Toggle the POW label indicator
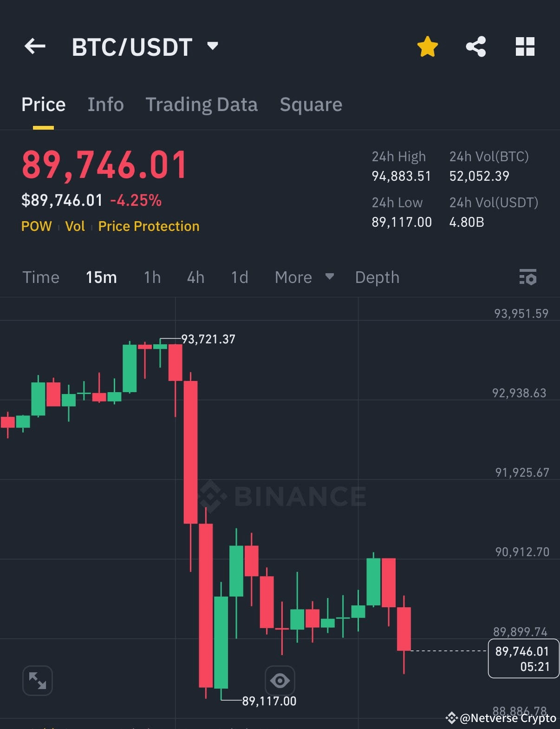560x729 pixels. (36, 226)
